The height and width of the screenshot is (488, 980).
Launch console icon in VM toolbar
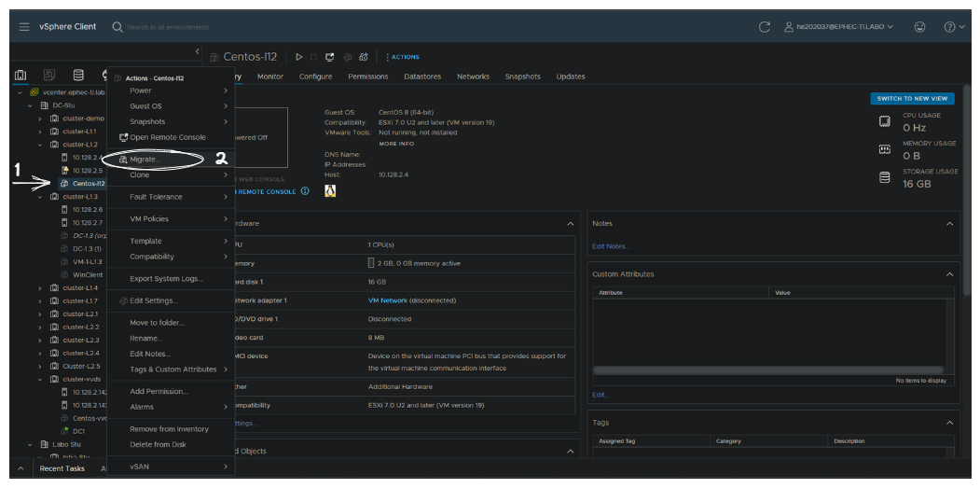[330, 57]
